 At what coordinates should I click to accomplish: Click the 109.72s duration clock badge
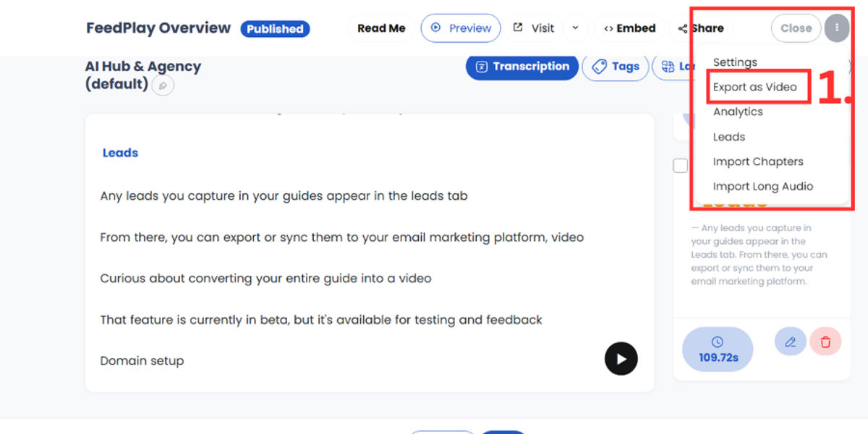[x=717, y=349]
